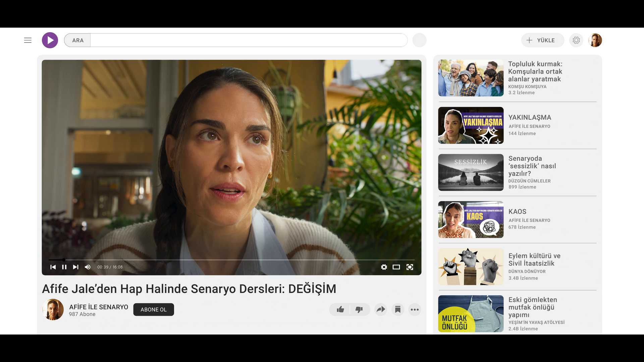
Task: Open account settings gear in header
Action: [576, 40]
